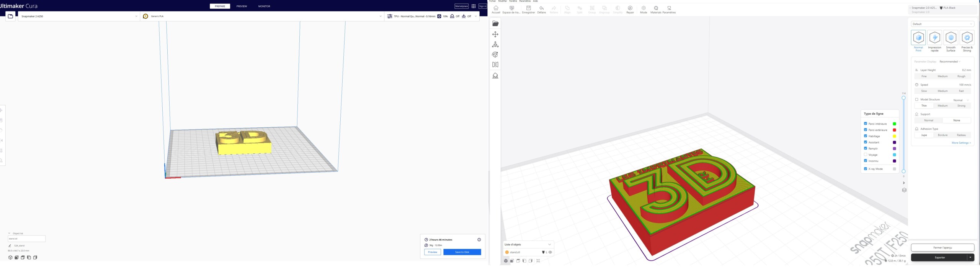Open the Fichier menu in Luban
Screen dimensions: 980x270
(x=493, y=1)
